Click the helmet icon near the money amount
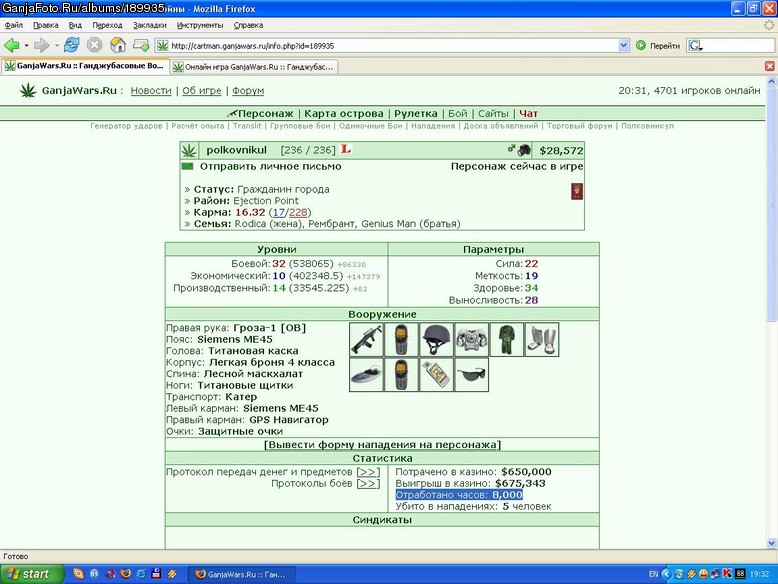 click(524, 150)
